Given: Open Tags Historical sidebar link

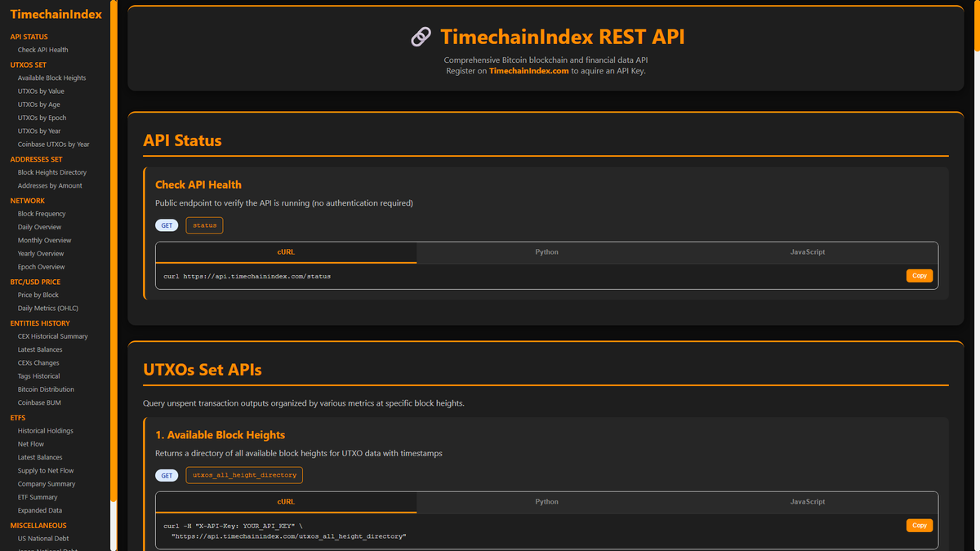Looking at the screenshot, I should 39,376.
